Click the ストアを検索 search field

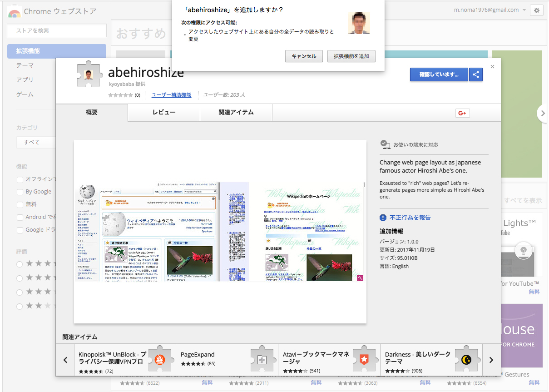[57, 30]
